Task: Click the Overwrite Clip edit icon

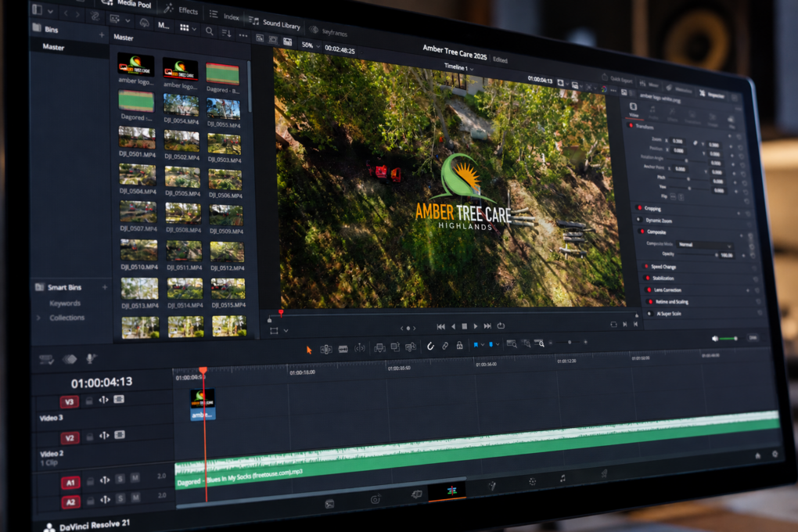Action: 395,347
